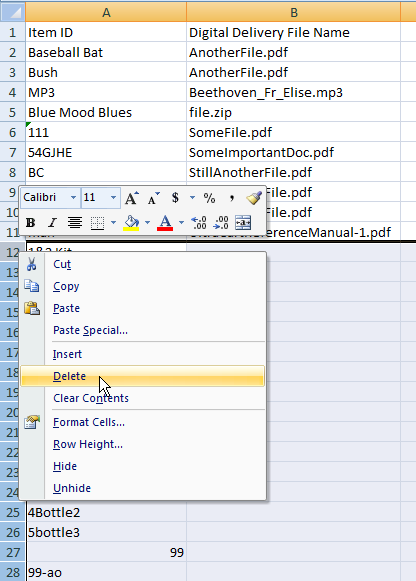Decrease decimal places in mini toolbar
Viewport: 416px width, 581px height.
click(221, 223)
